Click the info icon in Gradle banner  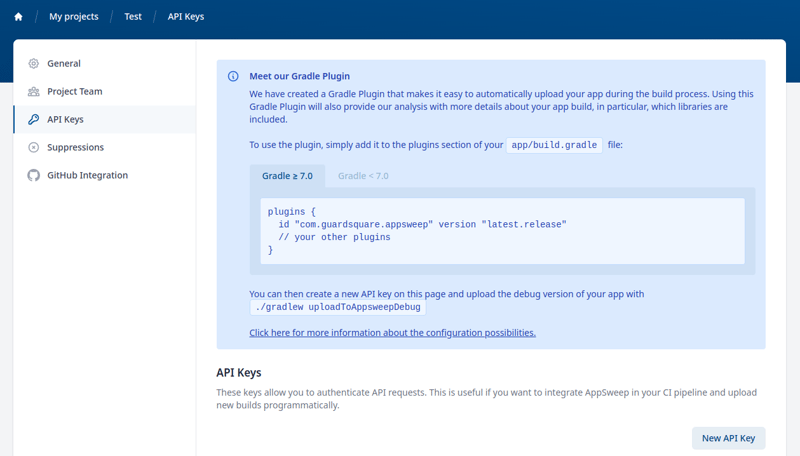click(233, 77)
